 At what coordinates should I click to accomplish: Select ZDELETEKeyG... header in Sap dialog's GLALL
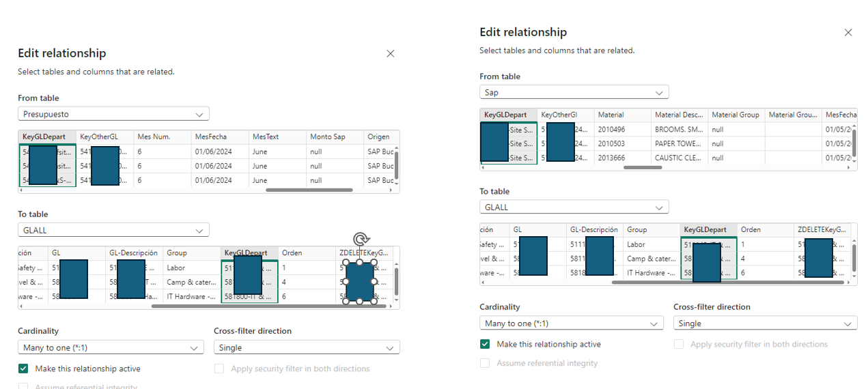click(x=823, y=229)
